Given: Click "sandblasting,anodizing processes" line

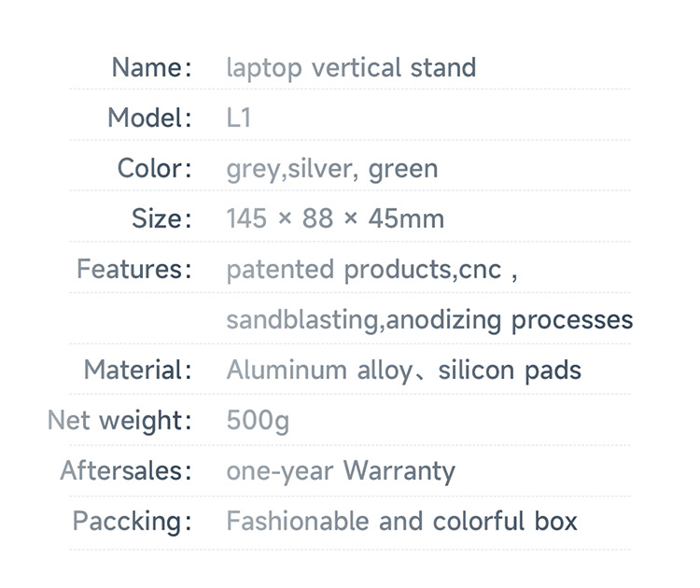Looking at the screenshot, I should (429, 320).
